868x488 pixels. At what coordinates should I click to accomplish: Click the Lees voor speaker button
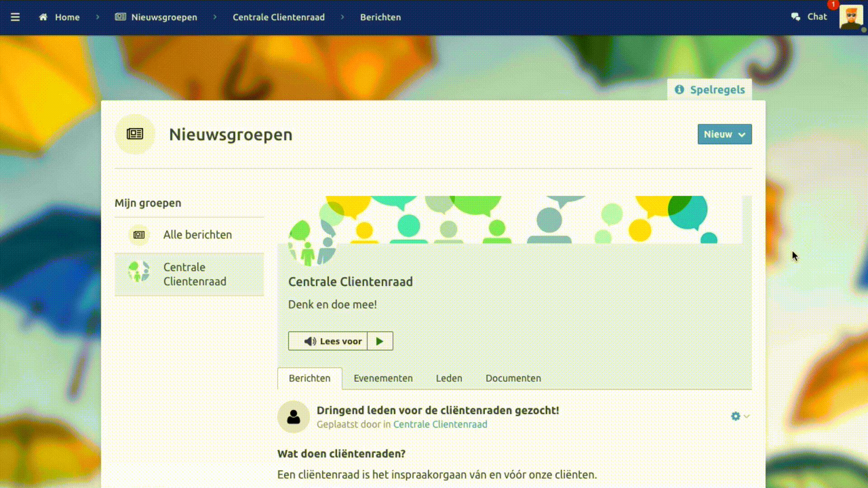[x=328, y=341]
